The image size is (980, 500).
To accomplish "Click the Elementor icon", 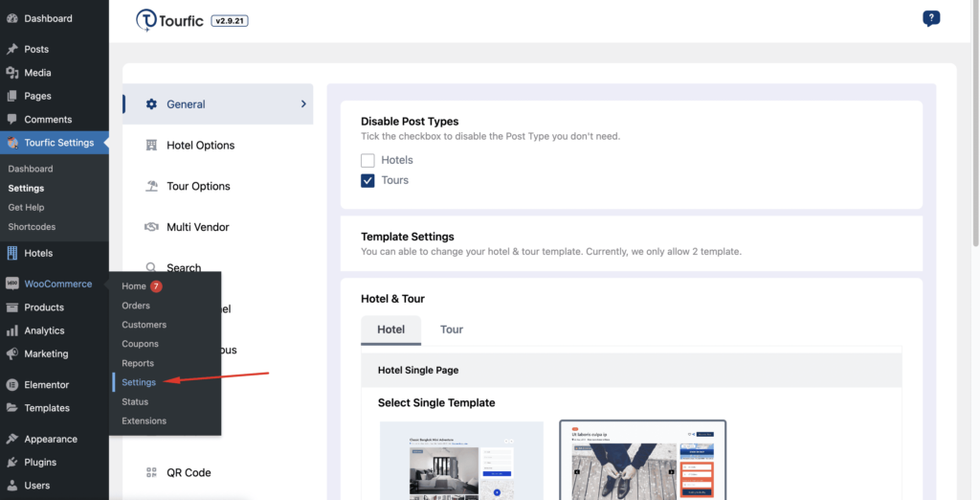I will coord(11,384).
